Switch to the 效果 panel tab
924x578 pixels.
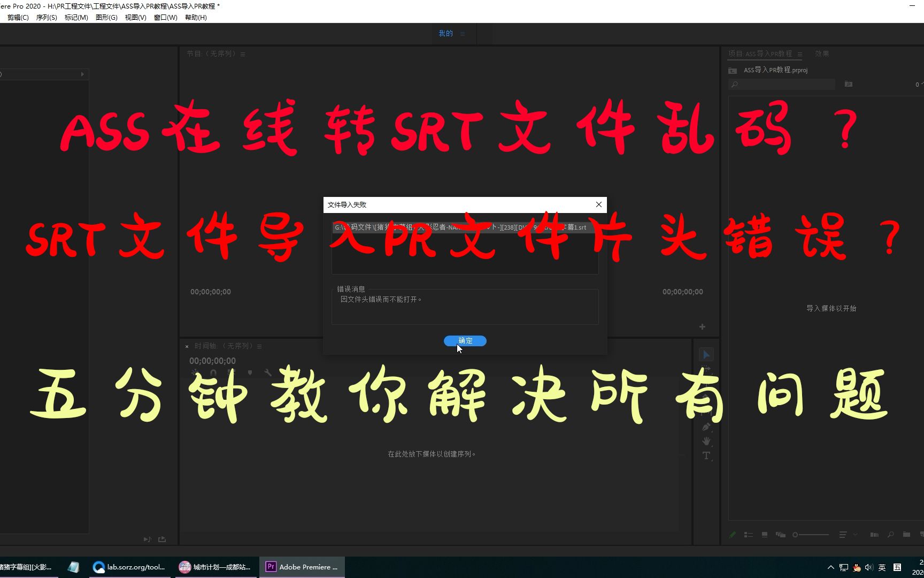pos(822,54)
